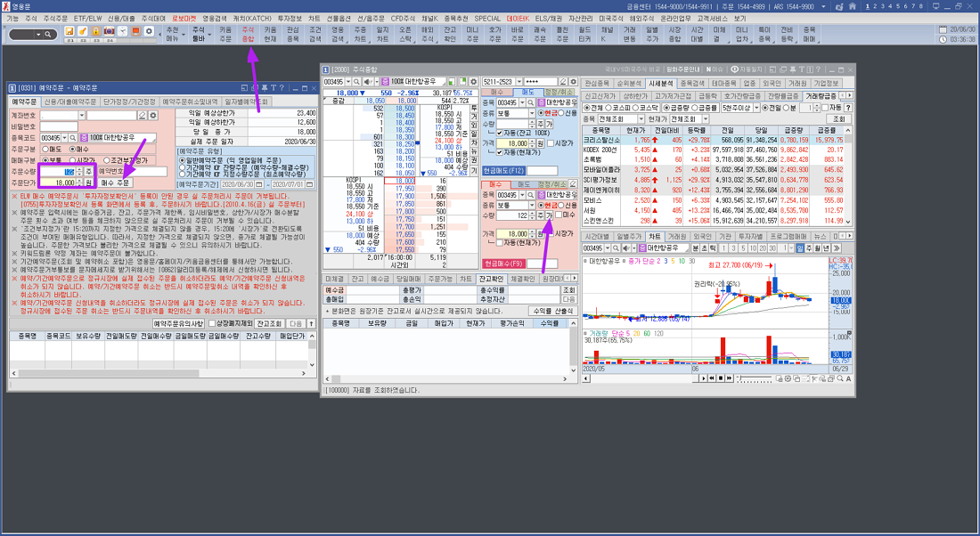Click gear icon next to account 5211-2523 row
Screen dimensions: 980x536
click(x=573, y=82)
